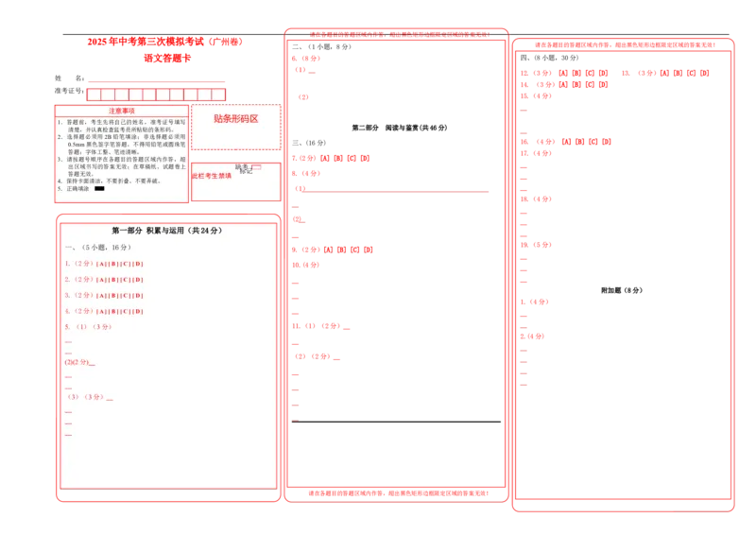Choose option B for question 12
Image resolution: width=756 pixels, height=535 pixels.
click(x=576, y=74)
